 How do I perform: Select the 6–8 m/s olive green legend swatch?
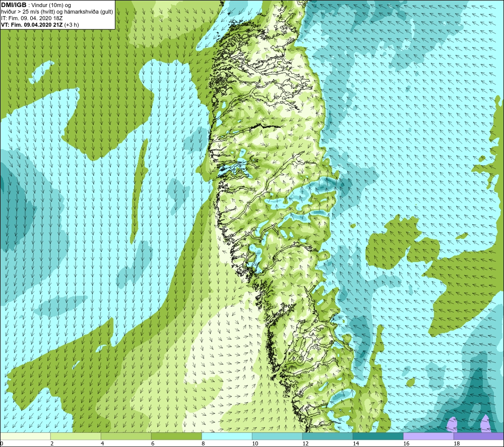pos(176,436)
